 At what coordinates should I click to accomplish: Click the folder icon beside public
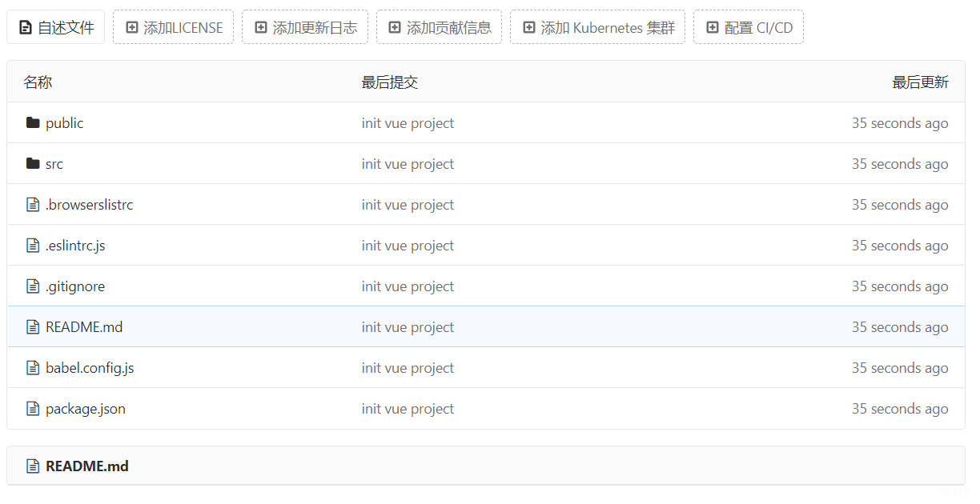point(33,123)
